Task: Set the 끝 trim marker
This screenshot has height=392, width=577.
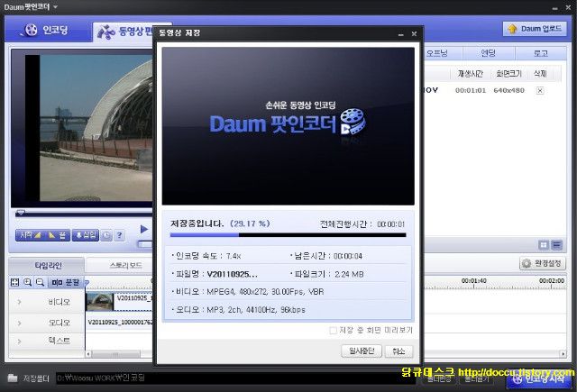Action: point(57,235)
